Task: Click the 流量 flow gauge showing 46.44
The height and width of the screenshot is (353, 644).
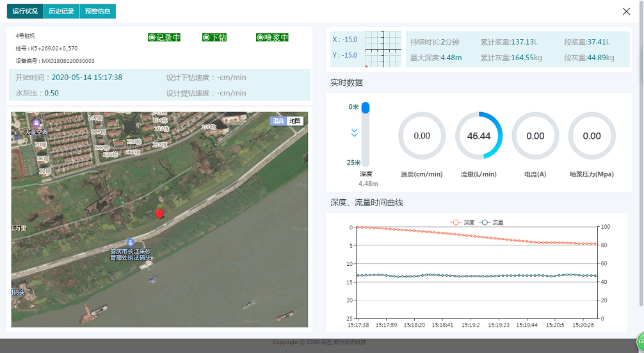Action: coord(479,136)
